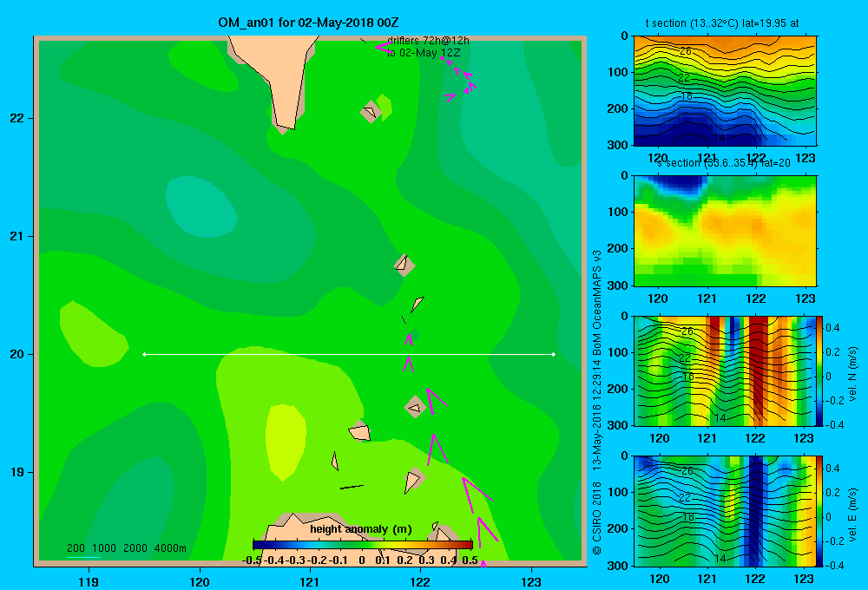Click the CSIRO BoM OceanMAPS v3 vertical credit text

[597, 403]
